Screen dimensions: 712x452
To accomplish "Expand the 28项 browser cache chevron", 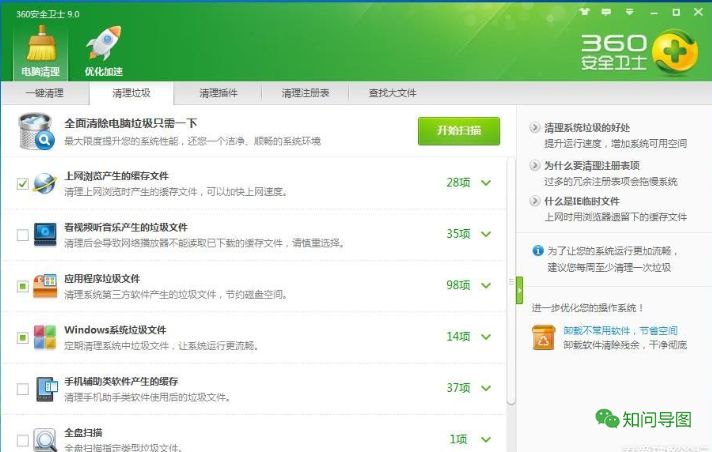I will pyautogui.click(x=486, y=183).
